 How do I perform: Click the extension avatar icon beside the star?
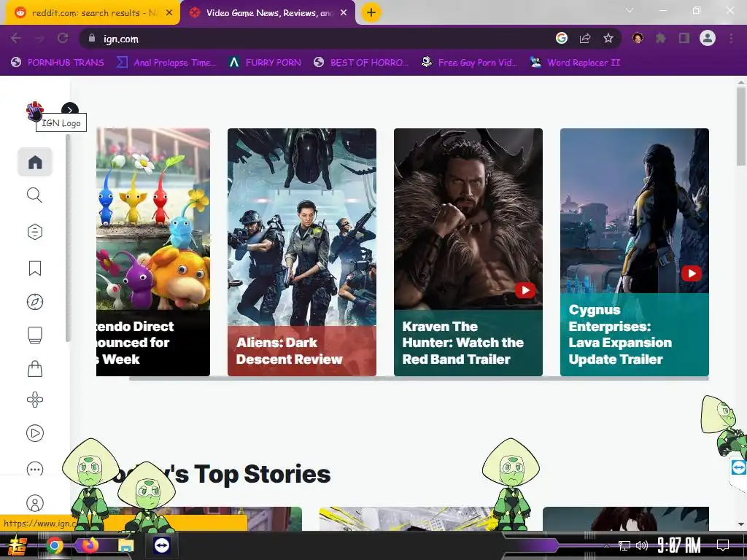(x=638, y=38)
